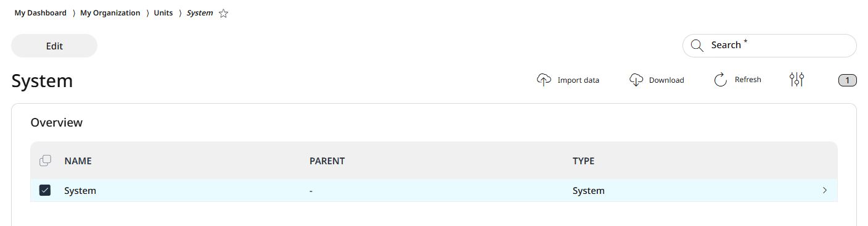Go to My Dashboard breadcrumb
Viewport: 868px width, 226px height.
(41, 13)
